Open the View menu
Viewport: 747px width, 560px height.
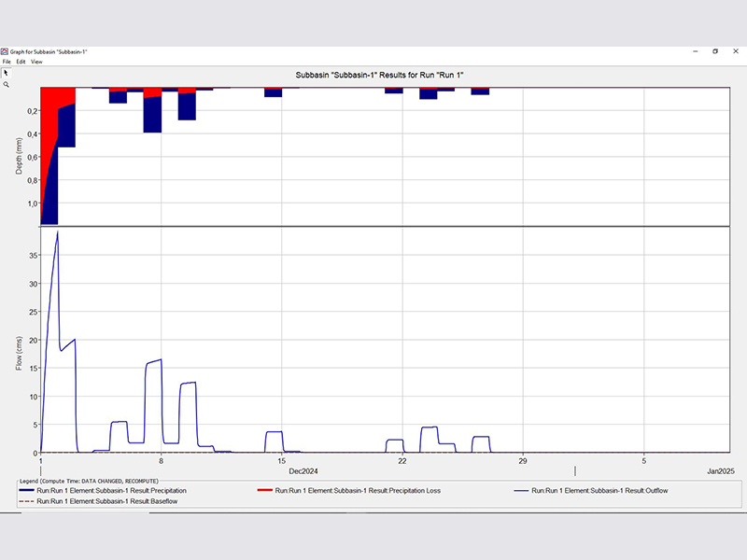pyautogui.click(x=36, y=62)
